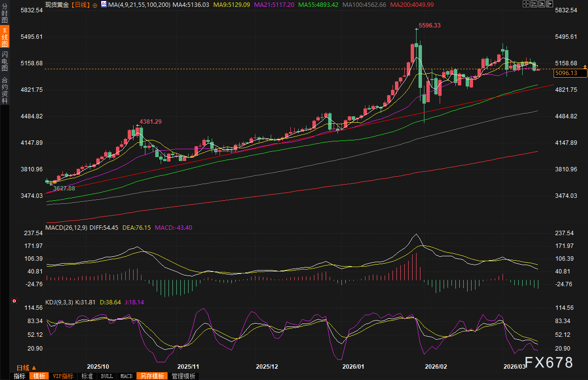Viewport: 588px width, 380px height.
Task: Click the zoom-to-left-marker axis icon
Action: point(533,4)
